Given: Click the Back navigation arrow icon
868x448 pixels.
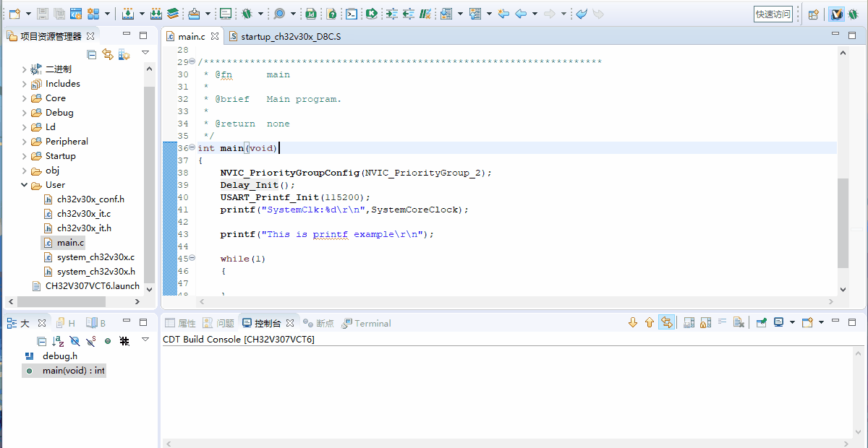Looking at the screenshot, I should [520, 14].
